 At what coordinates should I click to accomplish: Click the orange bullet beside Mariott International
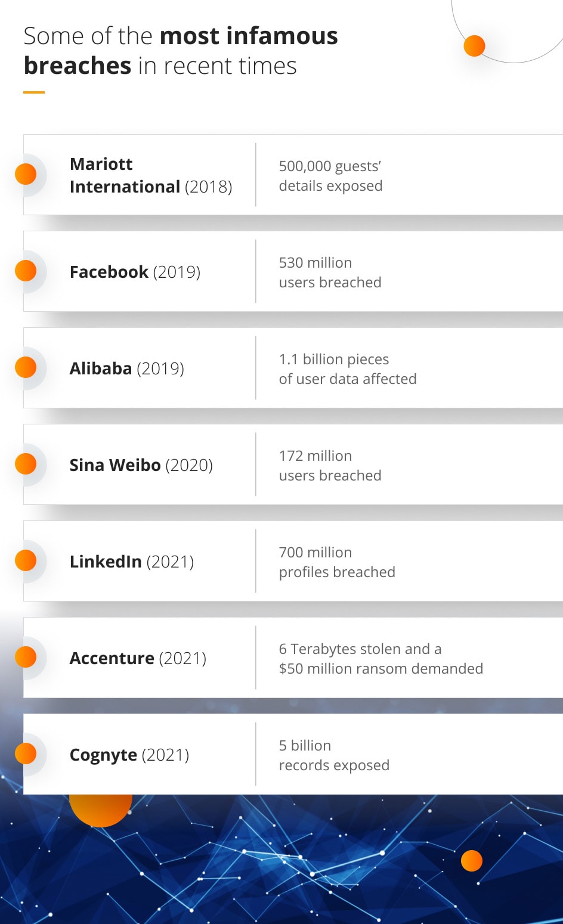26,174
